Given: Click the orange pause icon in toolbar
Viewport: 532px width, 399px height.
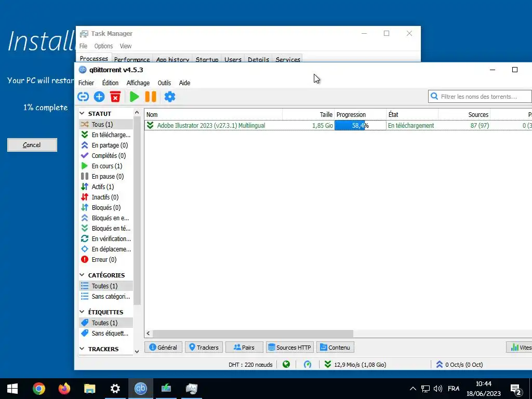Looking at the screenshot, I should coord(151,97).
